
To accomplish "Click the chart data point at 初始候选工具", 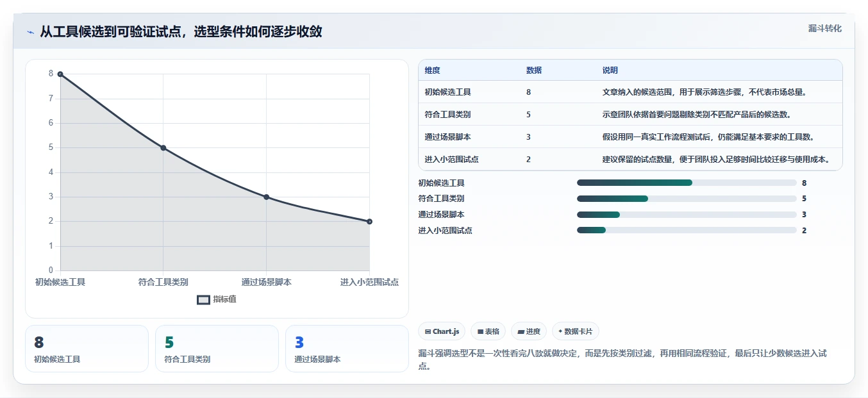I will [x=60, y=74].
